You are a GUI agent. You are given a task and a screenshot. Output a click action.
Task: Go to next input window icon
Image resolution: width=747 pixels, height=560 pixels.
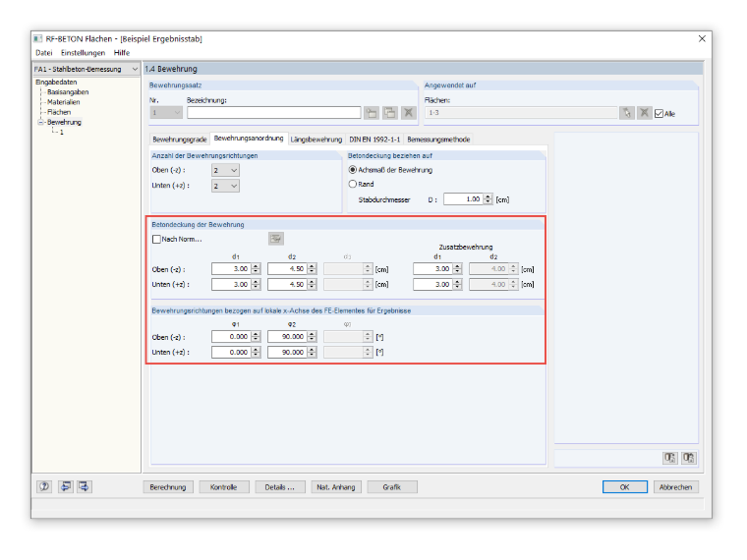[84, 486]
